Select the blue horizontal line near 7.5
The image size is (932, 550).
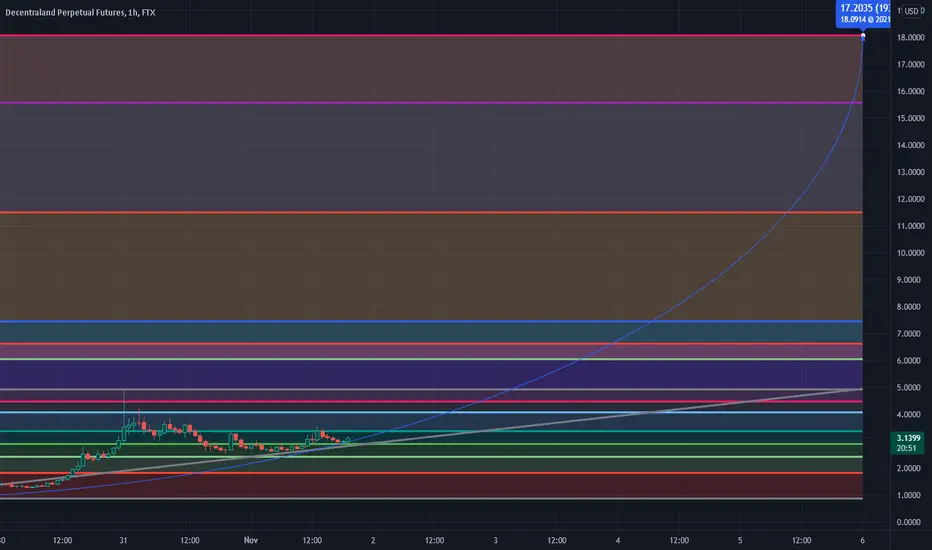click(431, 322)
